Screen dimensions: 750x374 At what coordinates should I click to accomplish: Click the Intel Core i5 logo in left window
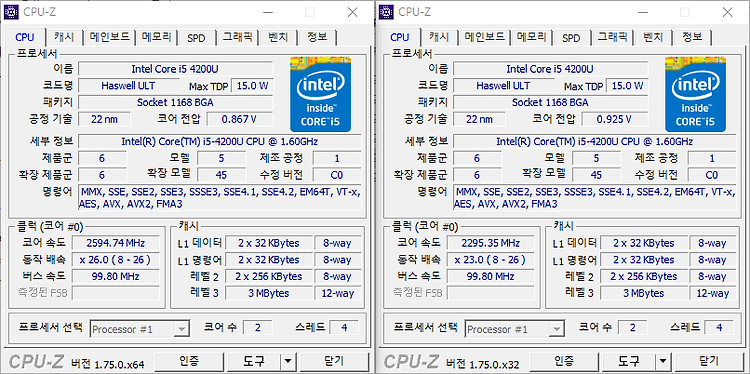pyautogui.click(x=320, y=94)
